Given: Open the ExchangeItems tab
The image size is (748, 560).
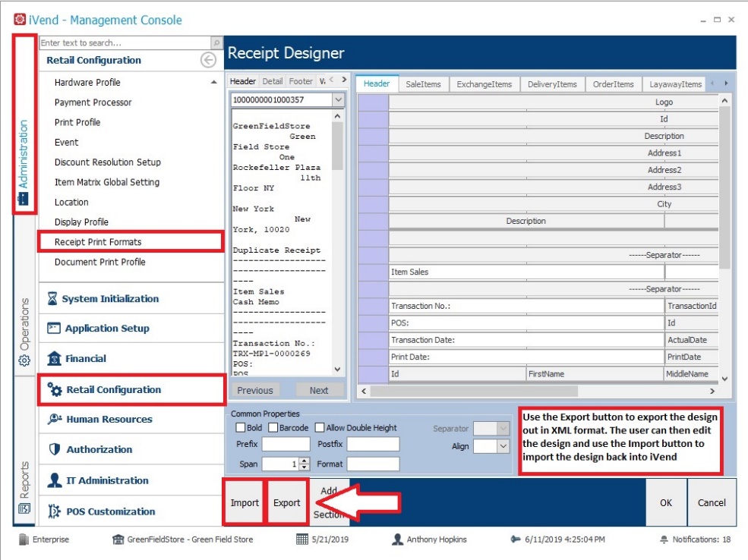Looking at the screenshot, I should click(484, 84).
